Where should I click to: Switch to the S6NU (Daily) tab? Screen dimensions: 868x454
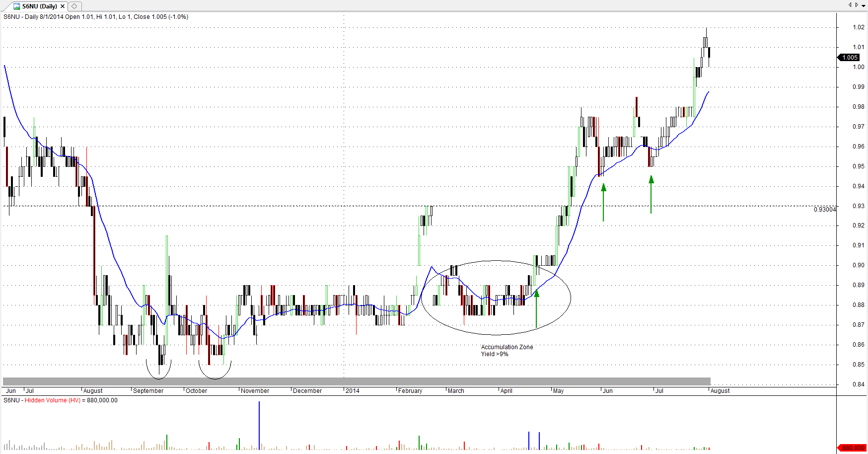click(39, 6)
